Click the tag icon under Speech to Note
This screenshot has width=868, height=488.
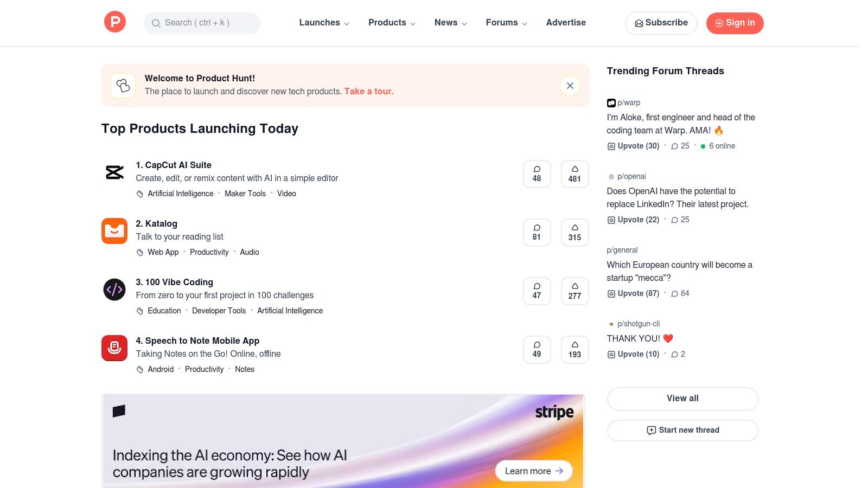(x=140, y=370)
